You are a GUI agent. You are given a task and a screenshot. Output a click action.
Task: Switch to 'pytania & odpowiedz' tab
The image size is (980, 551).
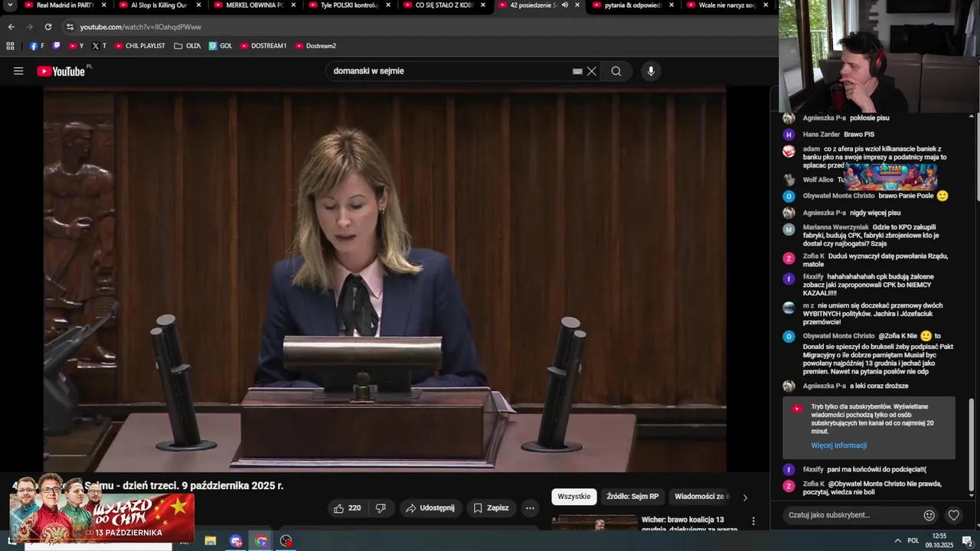633,5
